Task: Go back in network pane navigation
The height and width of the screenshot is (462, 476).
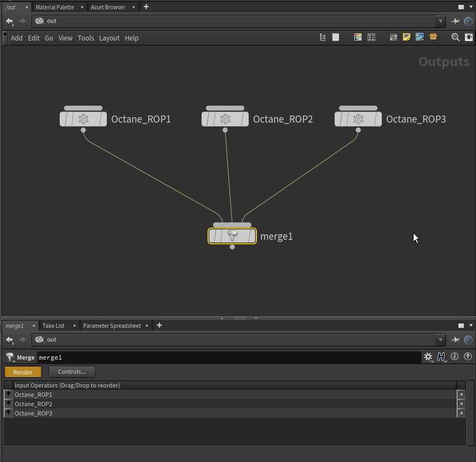Action: click(x=10, y=21)
